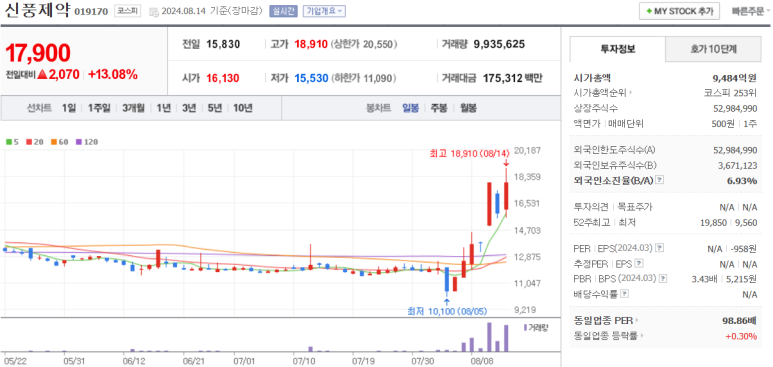Click the 시가 value 16,130
Image resolution: width=773 pixels, height=367 pixels.
[223, 78]
